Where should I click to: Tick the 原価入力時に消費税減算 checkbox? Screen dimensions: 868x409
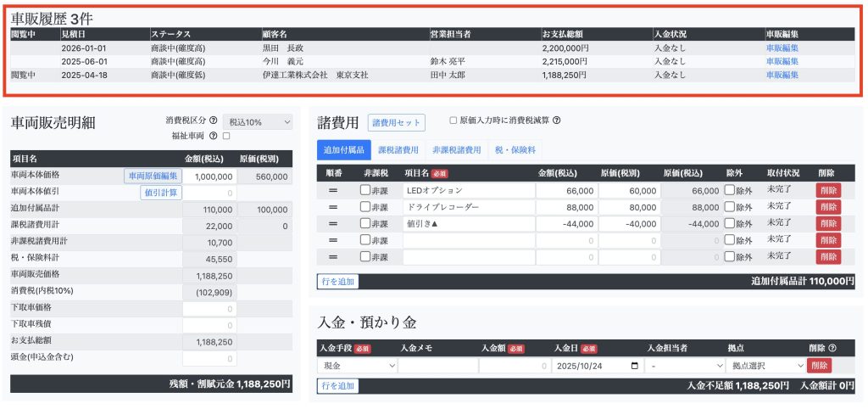[x=453, y=120]
